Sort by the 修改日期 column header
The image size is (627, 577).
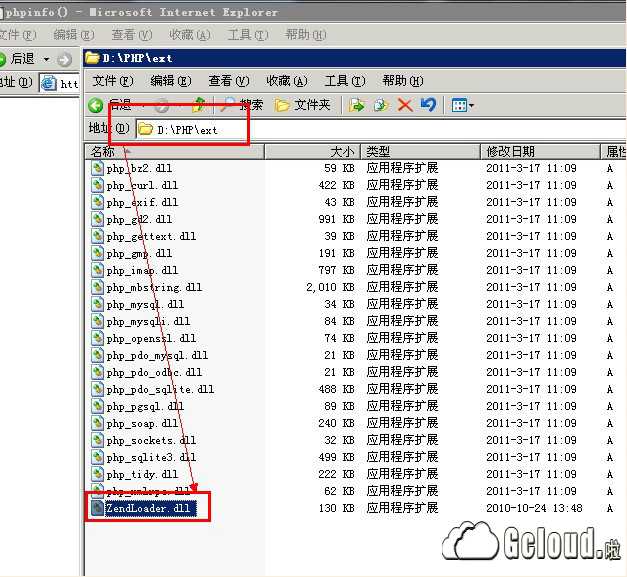pyautogui.click(x=541, y=152)
